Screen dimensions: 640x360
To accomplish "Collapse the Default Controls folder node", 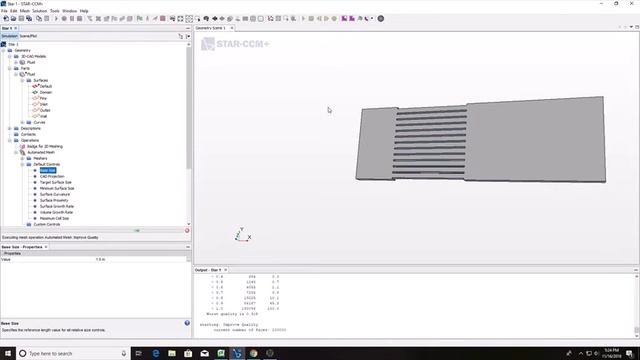I will point(22,164).
